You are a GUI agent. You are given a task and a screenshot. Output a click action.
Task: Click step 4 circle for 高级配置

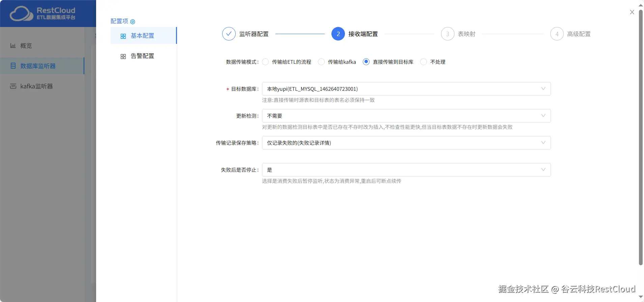coord(557,34)
